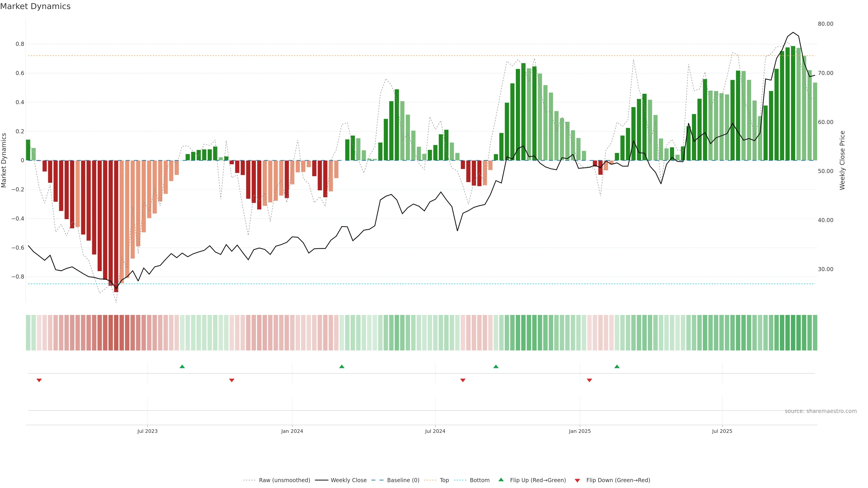Toggle the Baseline (0) legend entry
Image resolution: width=868 pixels, height=488 pixels.
(x=403, y=480)
